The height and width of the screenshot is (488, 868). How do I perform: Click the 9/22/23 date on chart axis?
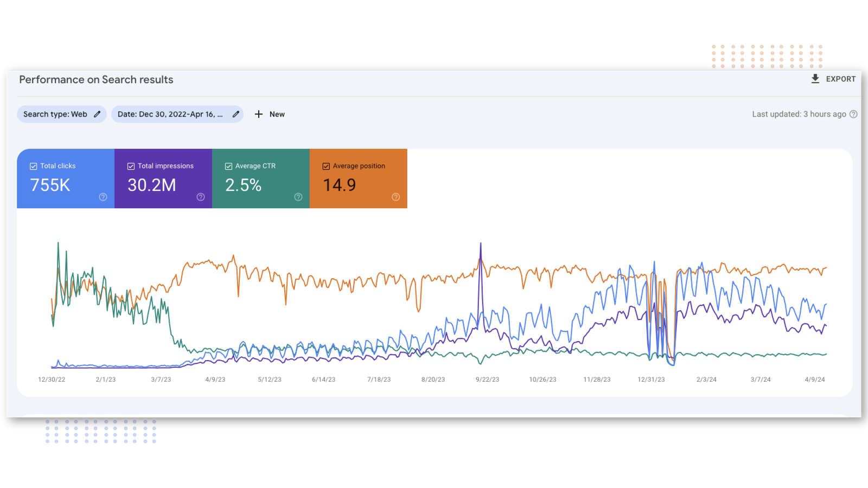tap(487, 380)
